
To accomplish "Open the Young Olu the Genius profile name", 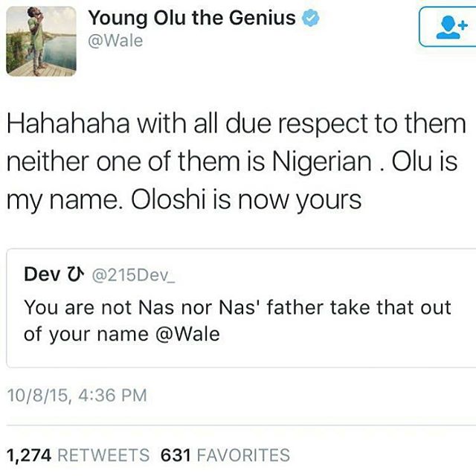I will tap(192, 19).
